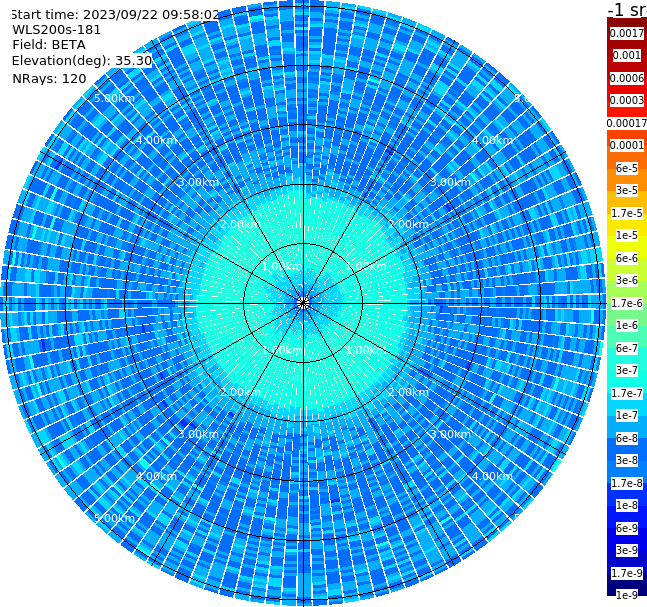The height and width of the screenshot is (607, 647).
Task: Click the 1e-9 colorbar bottom label
Action: 627,595
